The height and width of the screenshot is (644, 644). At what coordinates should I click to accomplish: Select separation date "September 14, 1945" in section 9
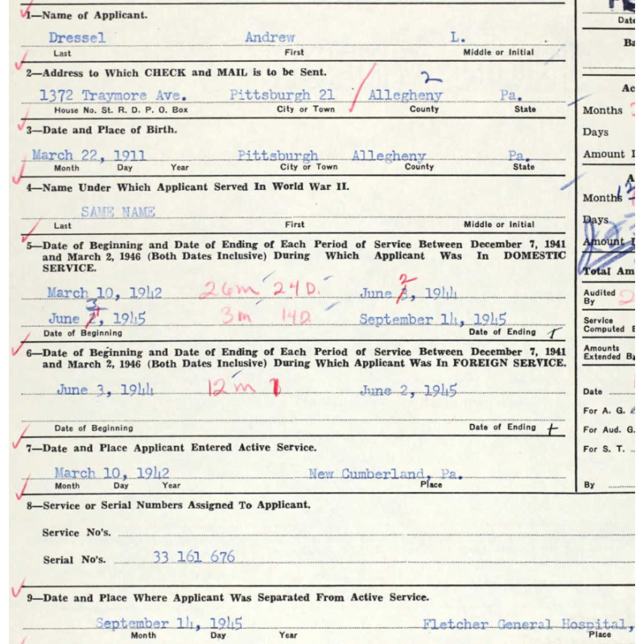[169, 623]
